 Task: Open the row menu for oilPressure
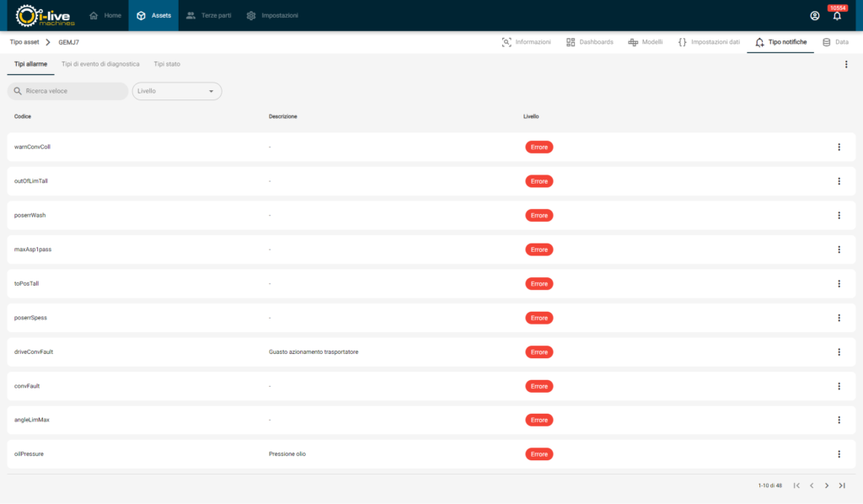839,454
